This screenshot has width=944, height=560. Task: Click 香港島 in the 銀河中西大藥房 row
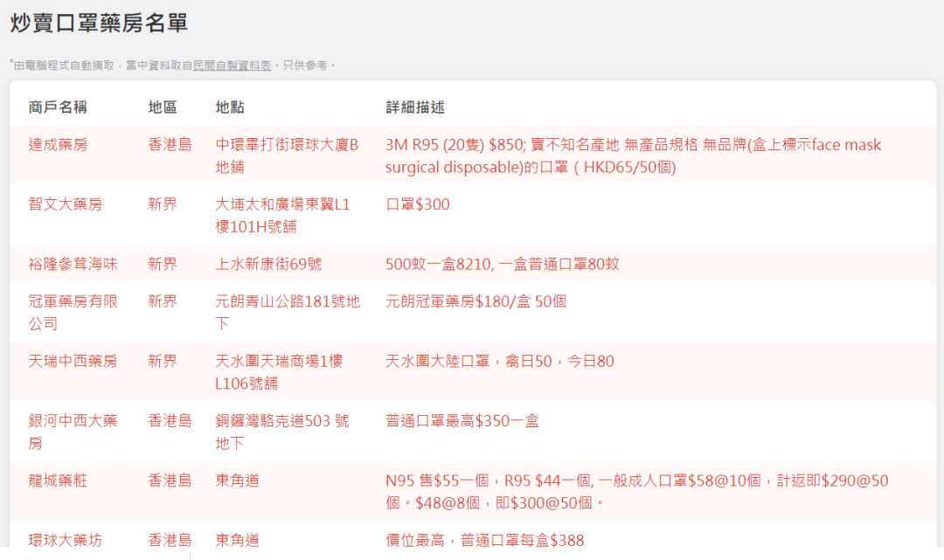[170, 420]
